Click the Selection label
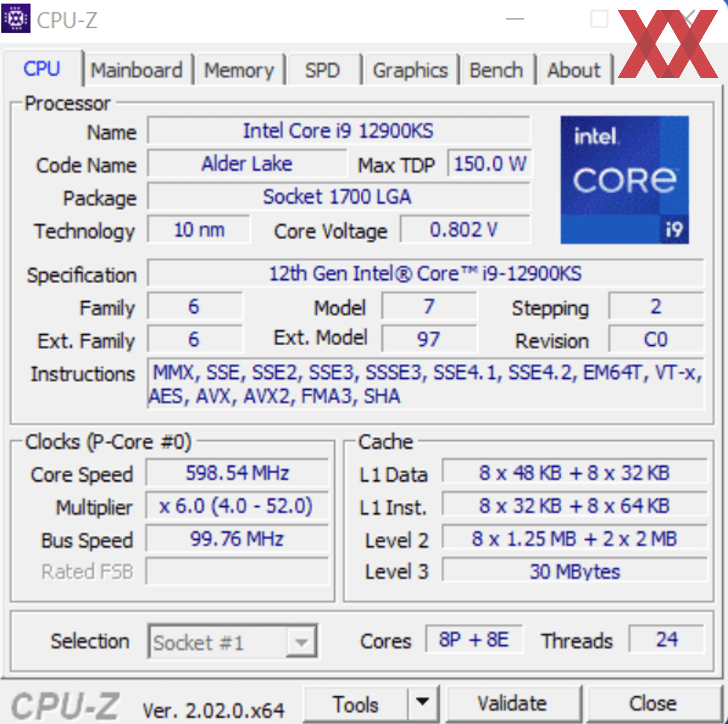Image resolution: width=728 pixels, height=724 pixels. click(90, 641)
